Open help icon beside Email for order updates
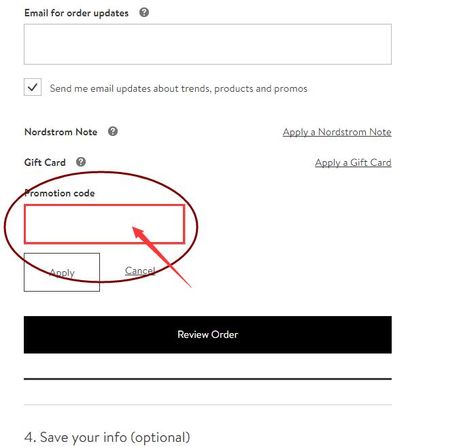Viewport: 476px width, 448px height. tap(144, 12)
